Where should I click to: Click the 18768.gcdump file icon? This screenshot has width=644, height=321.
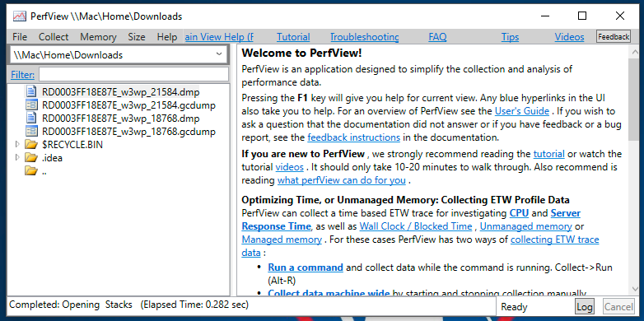pos(31,132)
